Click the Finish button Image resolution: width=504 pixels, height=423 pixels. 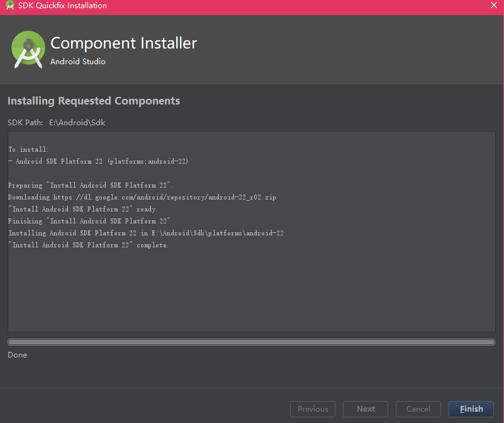click(471, 409)
